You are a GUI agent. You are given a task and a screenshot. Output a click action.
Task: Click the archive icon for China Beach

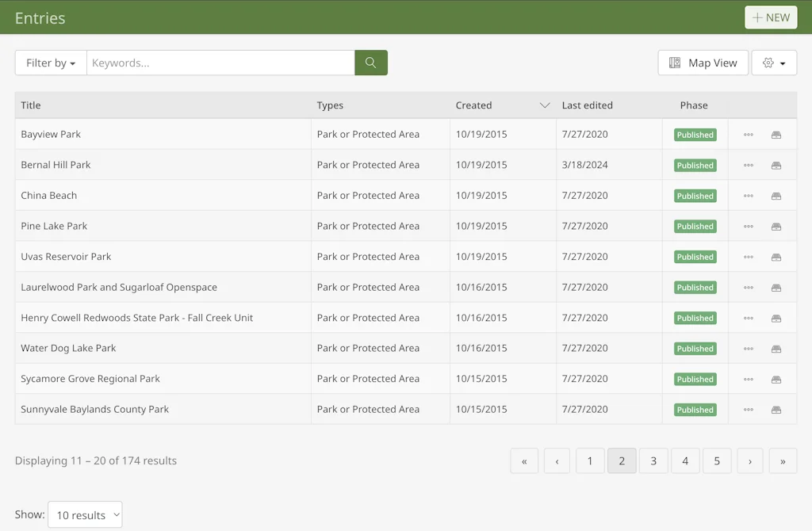[x=776, y=195]
